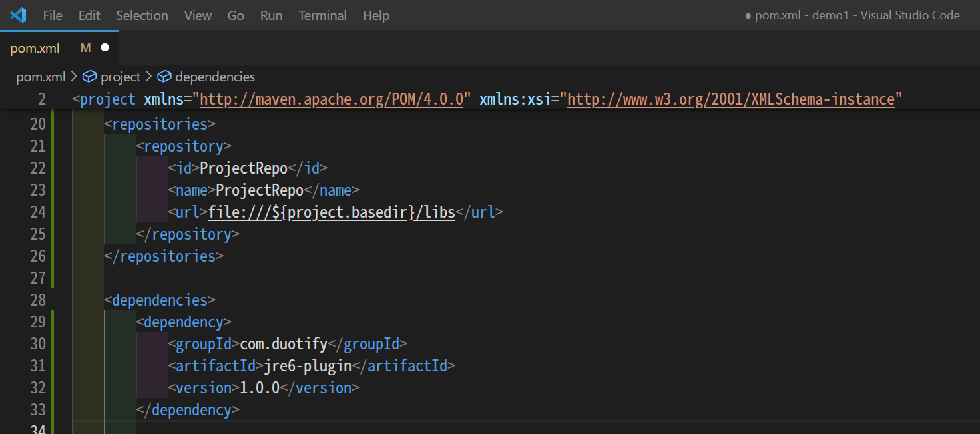The image size is (980, 434).
Task: Click the com.duotify groupId value
Action: (284, 344)
